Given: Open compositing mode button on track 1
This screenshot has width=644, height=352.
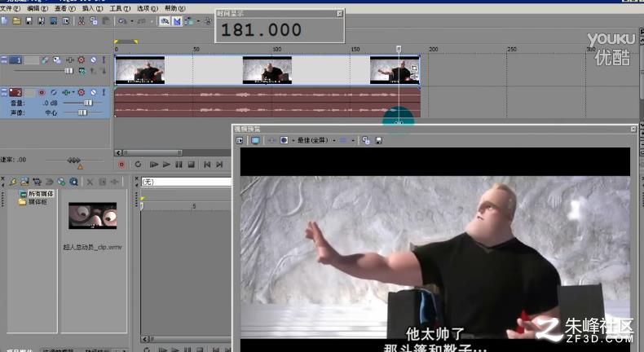Looking at the screenshot, I should [x=82, y=71].
